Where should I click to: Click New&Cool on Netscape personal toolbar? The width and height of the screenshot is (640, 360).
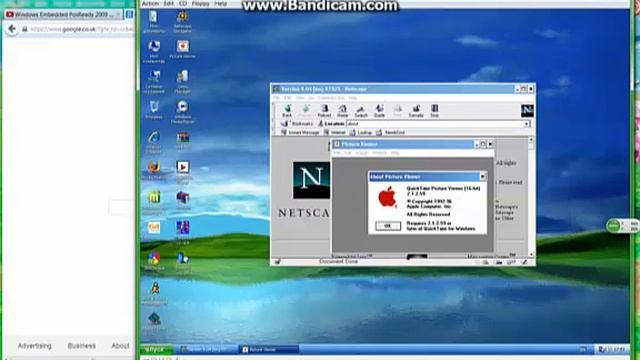click(391, 132)
